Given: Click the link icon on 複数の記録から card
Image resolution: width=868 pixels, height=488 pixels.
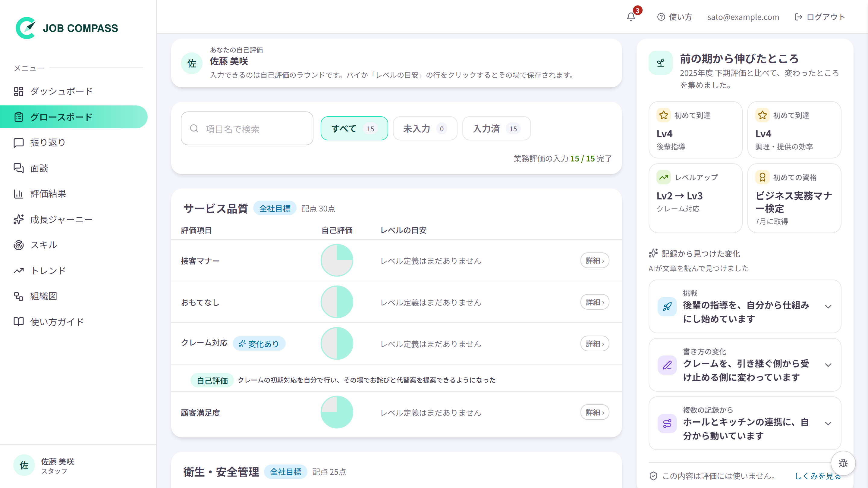Looking at the screenshot, I should [667, 423].
